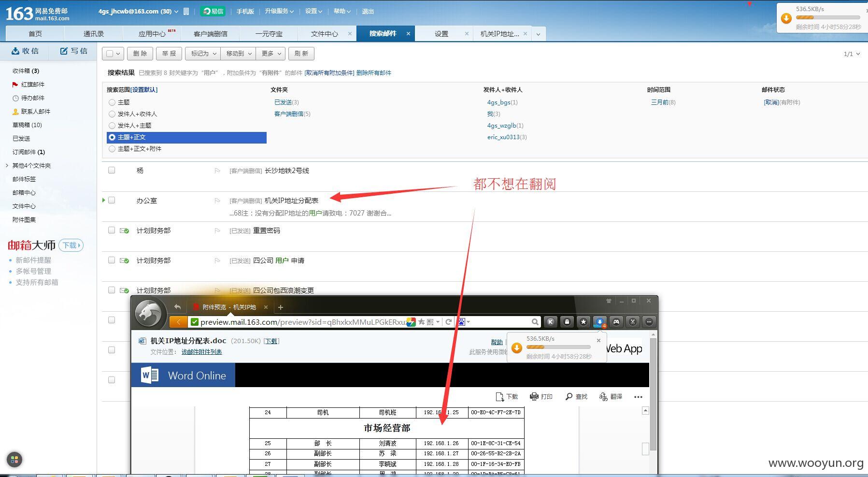This screenshot has height=477, width=868.
Task: Click the bookmark star in address bar
Action: point(421,322)
